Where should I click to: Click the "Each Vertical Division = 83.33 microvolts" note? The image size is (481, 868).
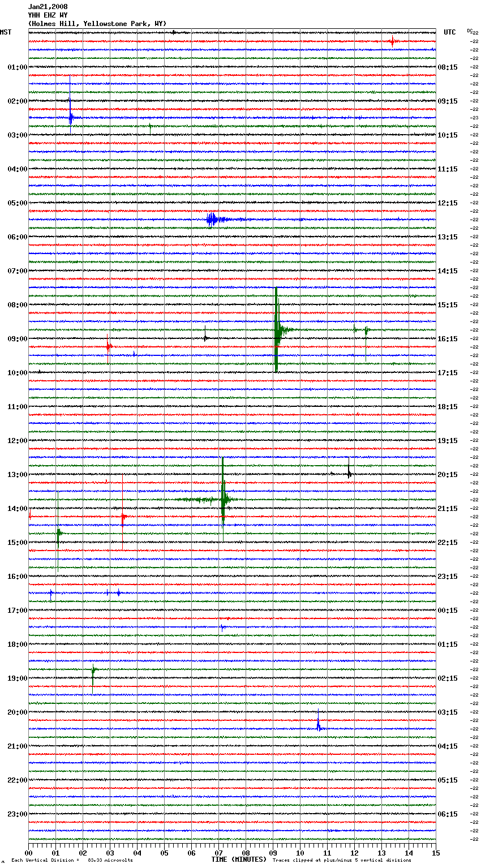[72, 860]
